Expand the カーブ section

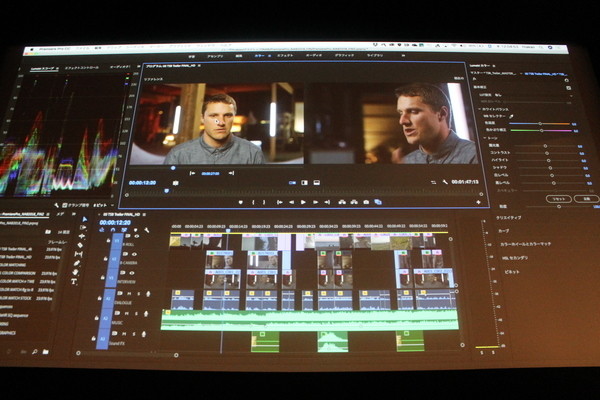(503, 231)
